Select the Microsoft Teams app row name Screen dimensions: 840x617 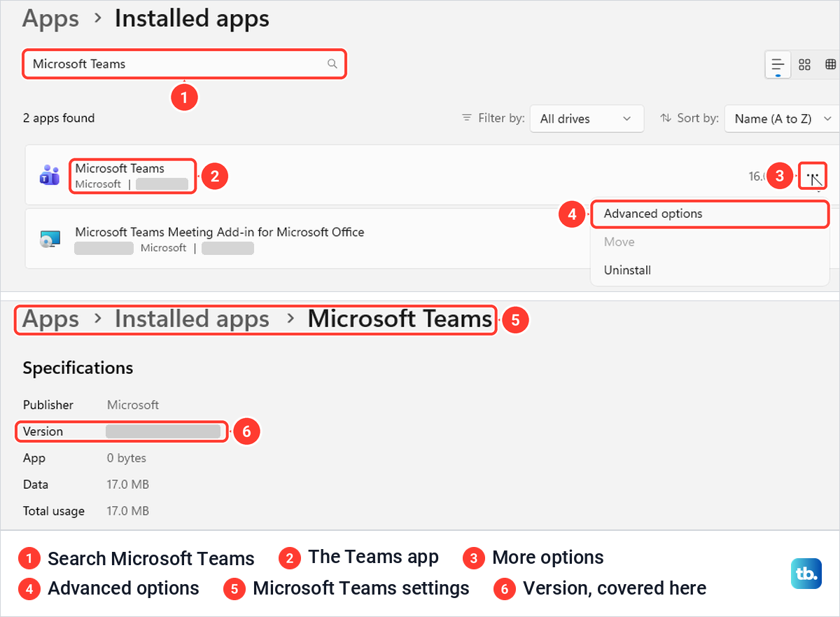point(120,169)
